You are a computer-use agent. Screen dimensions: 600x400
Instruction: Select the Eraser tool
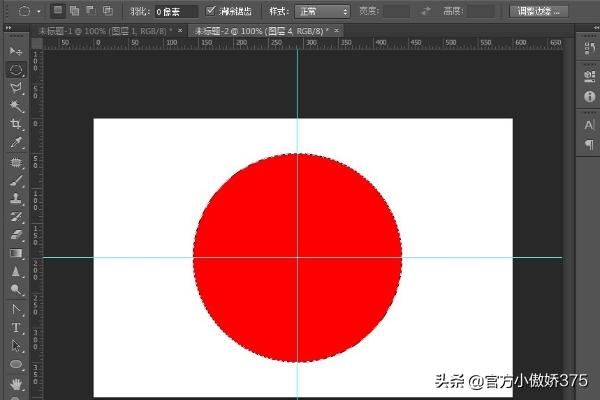(16, 235)
